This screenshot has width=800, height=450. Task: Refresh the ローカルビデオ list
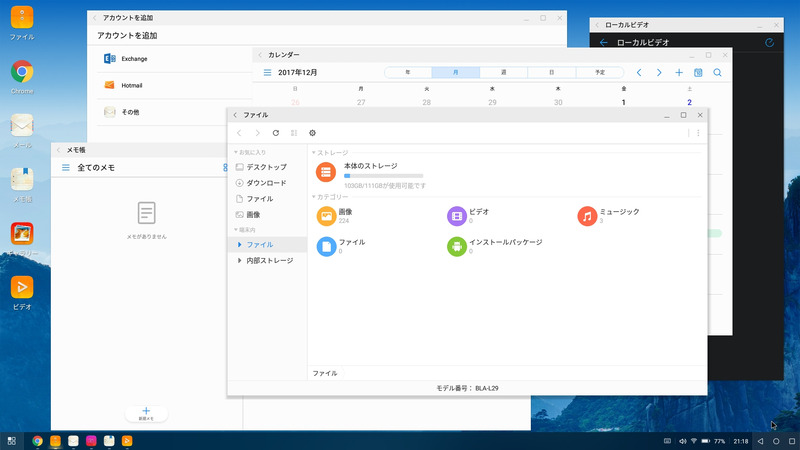[x=769, y=43]
